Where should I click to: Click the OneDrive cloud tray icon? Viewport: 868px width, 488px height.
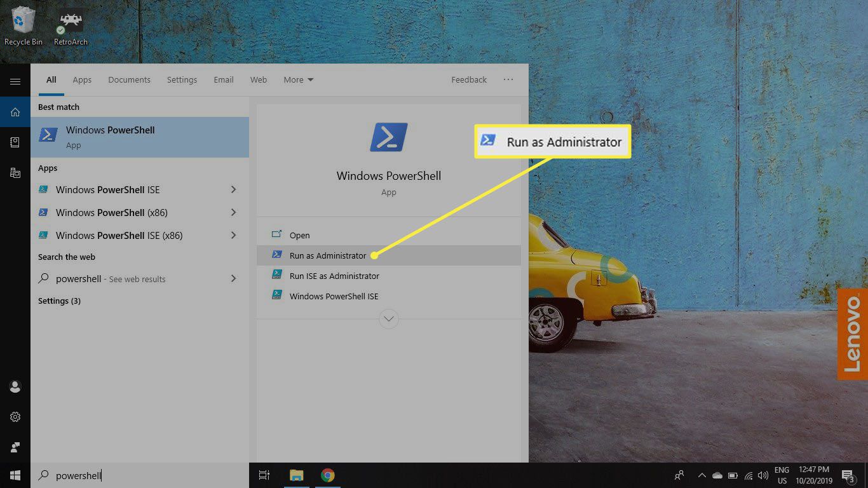[717, 475]
